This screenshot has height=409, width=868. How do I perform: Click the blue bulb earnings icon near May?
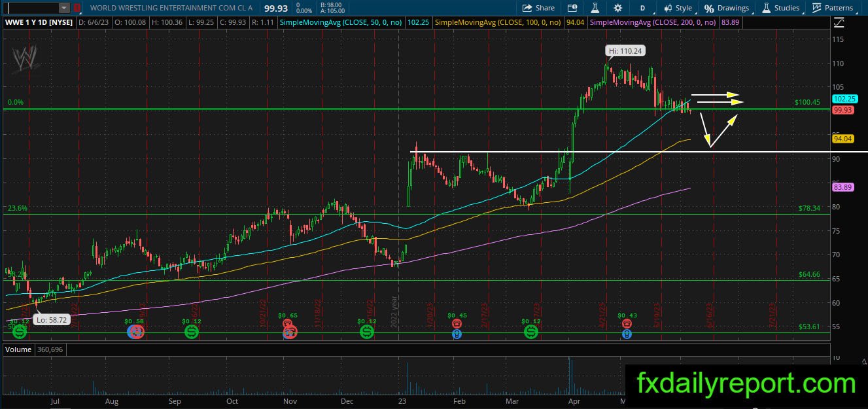coord(627,334)
